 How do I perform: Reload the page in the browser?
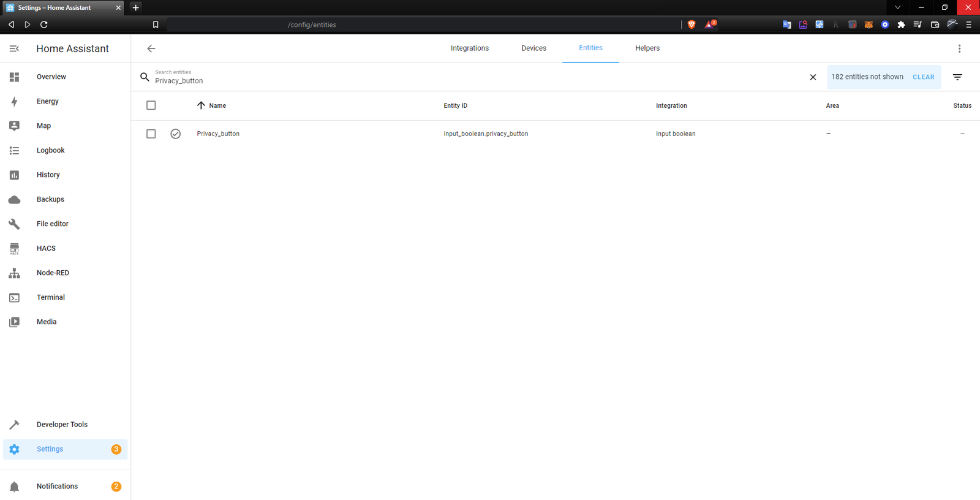coord(44,25)
